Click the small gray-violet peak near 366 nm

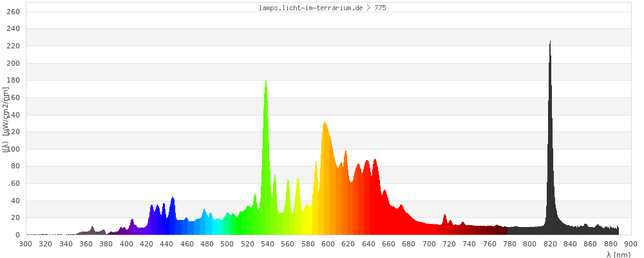pos(92,227)
